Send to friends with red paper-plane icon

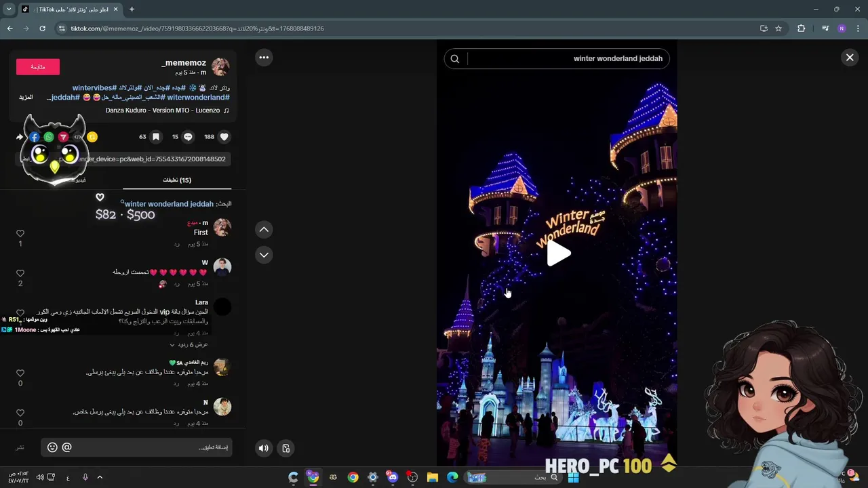coord(63,137)
